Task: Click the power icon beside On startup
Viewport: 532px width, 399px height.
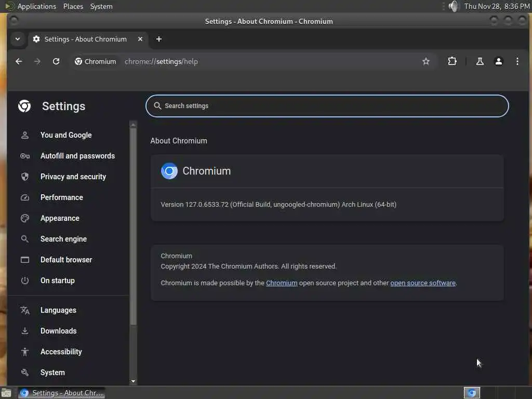Action: point(25,281)
